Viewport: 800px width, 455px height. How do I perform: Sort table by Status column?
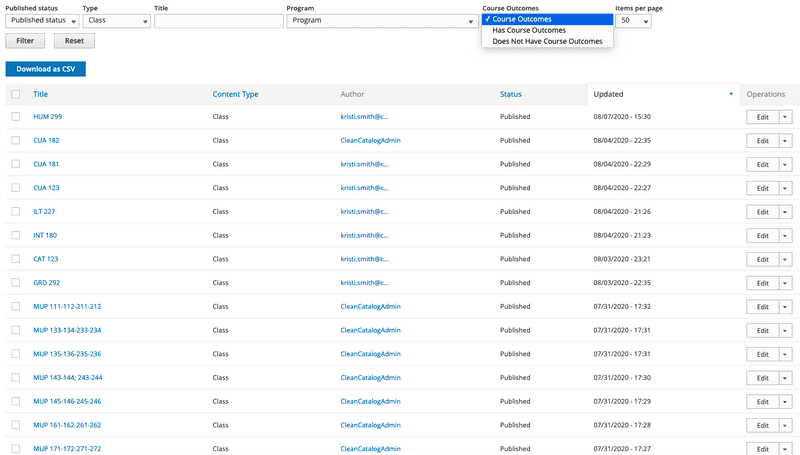pyautogui.click(x=511, y=94)
